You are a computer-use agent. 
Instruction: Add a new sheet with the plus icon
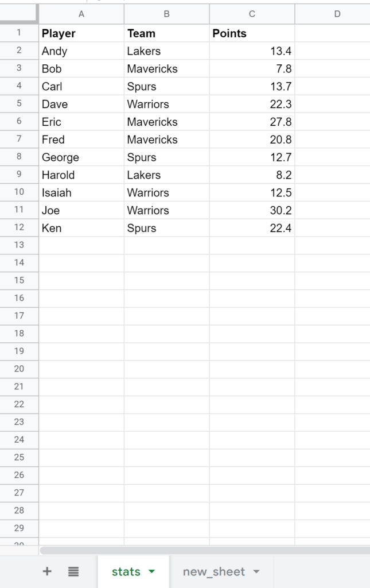[46, 571]
